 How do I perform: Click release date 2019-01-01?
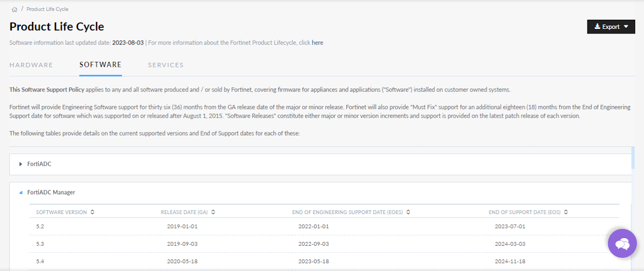pos(183,226)
